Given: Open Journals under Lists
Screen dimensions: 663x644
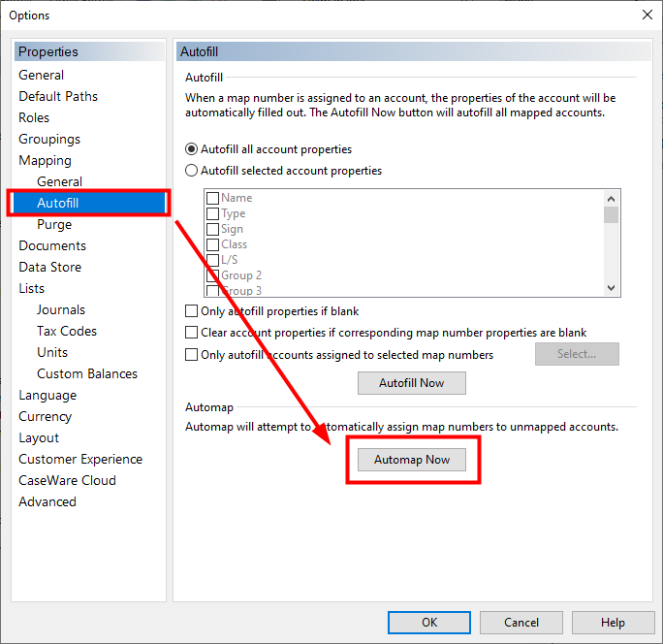Looking at the screenshot, I should click(x=61, y=309).
